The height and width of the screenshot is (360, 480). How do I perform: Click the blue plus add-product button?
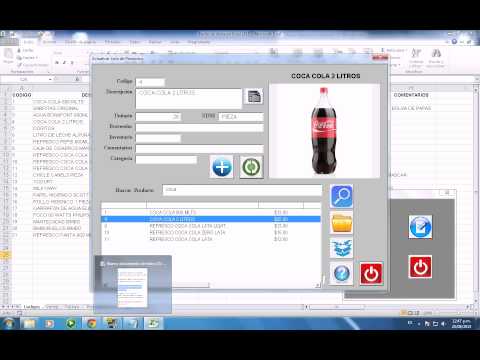click(x=222, y=167)
